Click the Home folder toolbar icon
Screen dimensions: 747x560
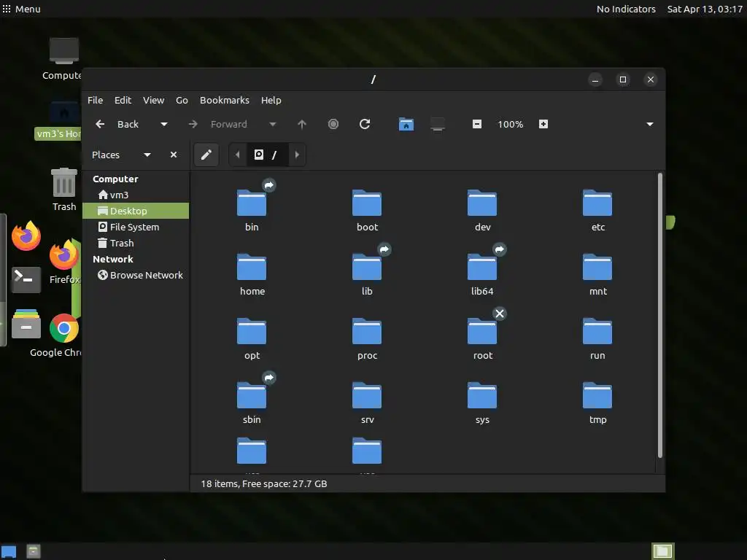406,124
